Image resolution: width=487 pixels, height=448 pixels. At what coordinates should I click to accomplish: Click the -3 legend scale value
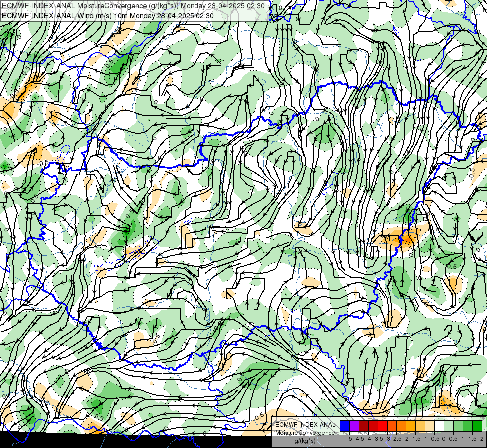pos(387,439)
